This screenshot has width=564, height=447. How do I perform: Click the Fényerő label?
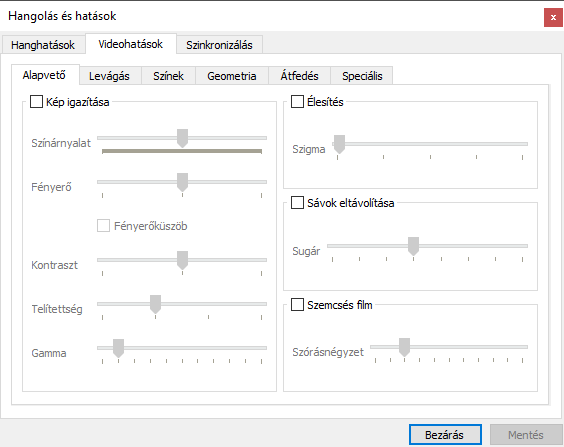51,187
